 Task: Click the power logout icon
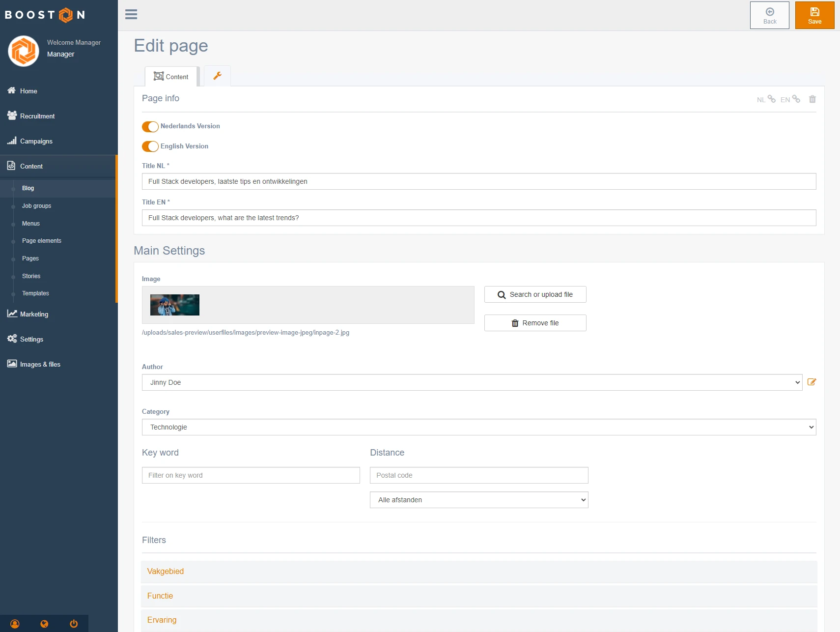[x=74, y=624]
